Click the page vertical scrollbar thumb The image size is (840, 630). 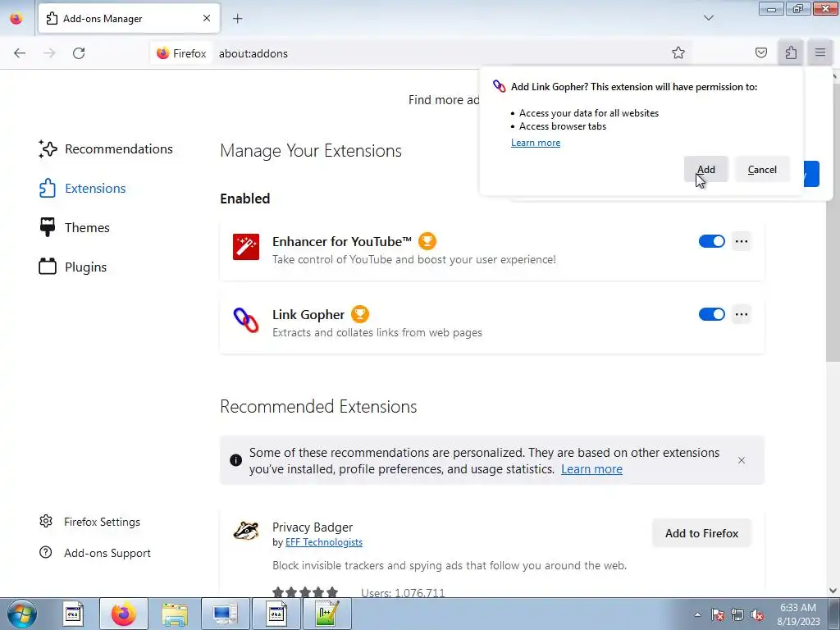pos(832,222)
